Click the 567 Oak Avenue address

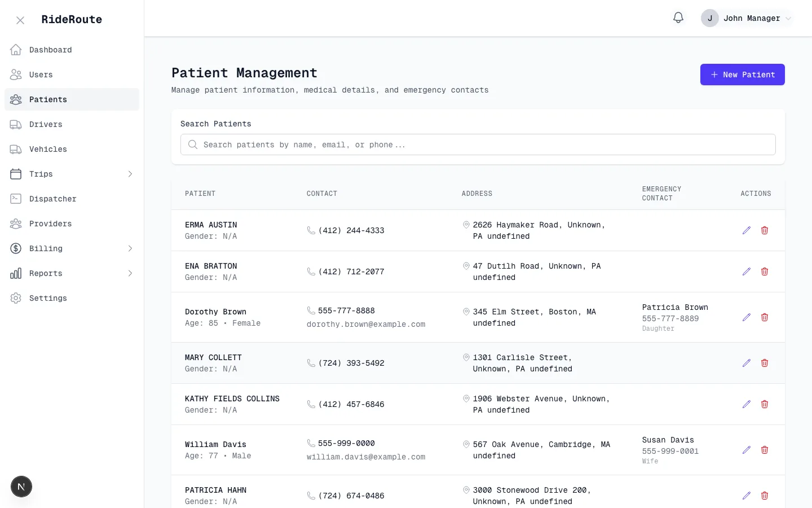pos(541,450)
